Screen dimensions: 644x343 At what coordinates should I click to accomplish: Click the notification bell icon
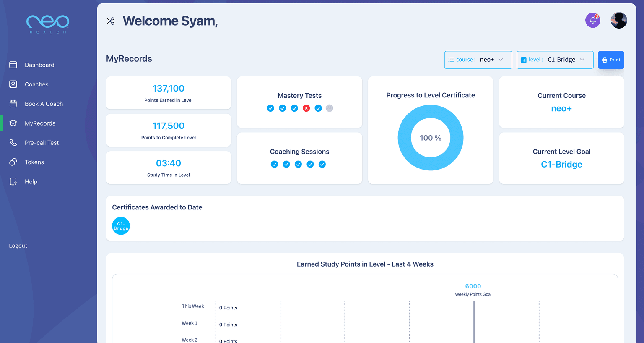tap(592, 20)
